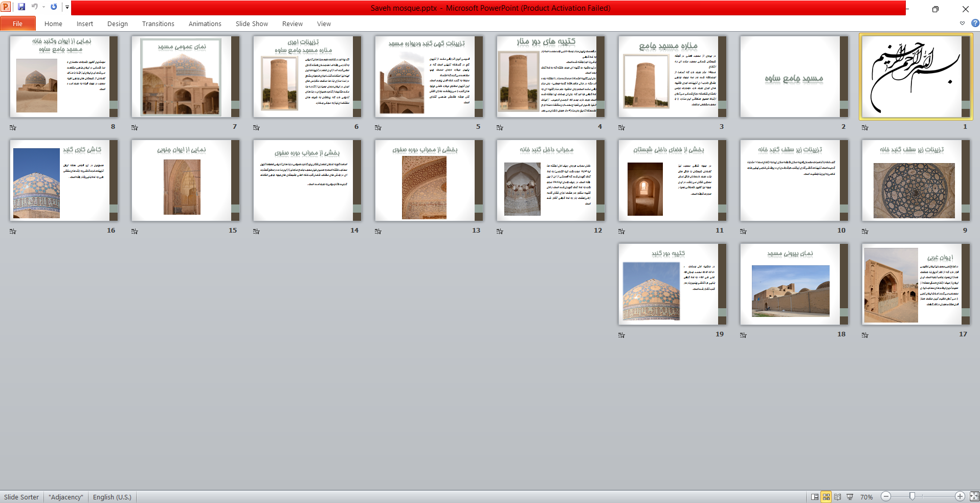980x503 pixels.
Task: Click the zoom slider handle
Action: coord(912,496)
